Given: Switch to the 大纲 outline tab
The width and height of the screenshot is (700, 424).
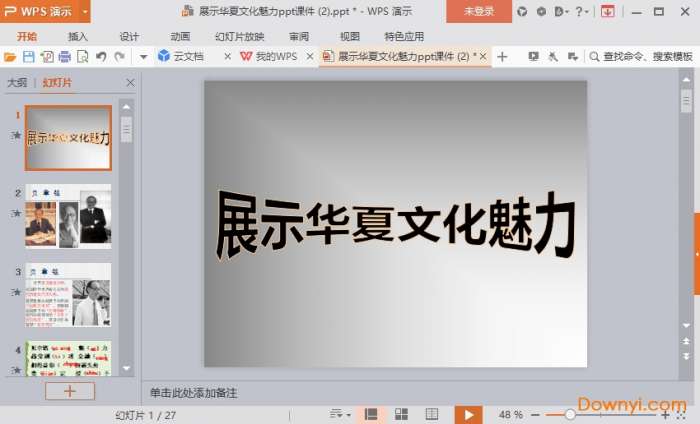Looking at the screenshot, I should pyautogui.click(x=17, y=82).
